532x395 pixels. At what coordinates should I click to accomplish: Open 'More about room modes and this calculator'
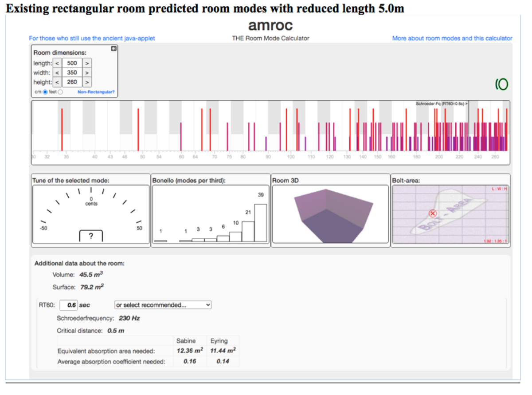[x=452, y=38]
